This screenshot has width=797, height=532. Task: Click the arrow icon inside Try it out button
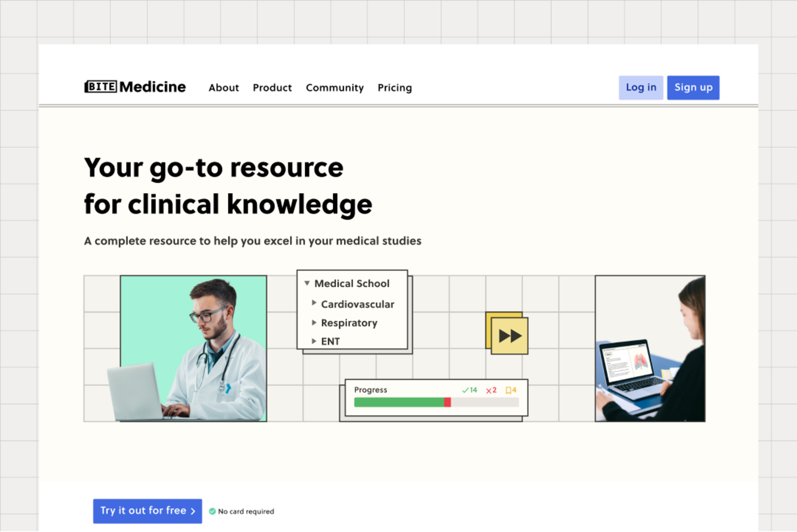point(192,511)
